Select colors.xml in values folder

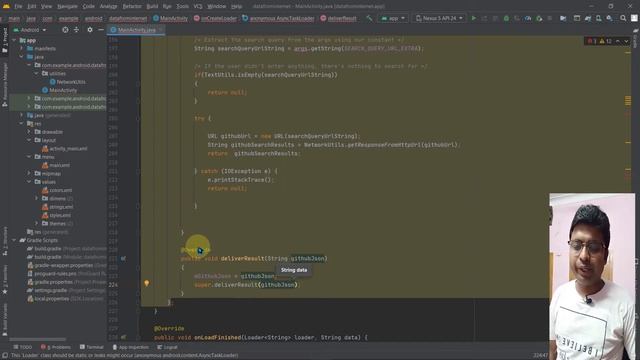click(57, 190)
